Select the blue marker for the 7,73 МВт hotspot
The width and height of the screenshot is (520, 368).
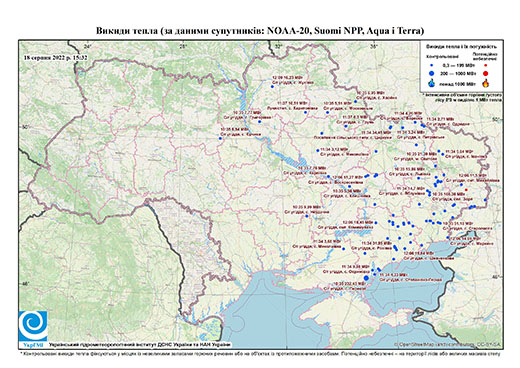coord(259,122)
